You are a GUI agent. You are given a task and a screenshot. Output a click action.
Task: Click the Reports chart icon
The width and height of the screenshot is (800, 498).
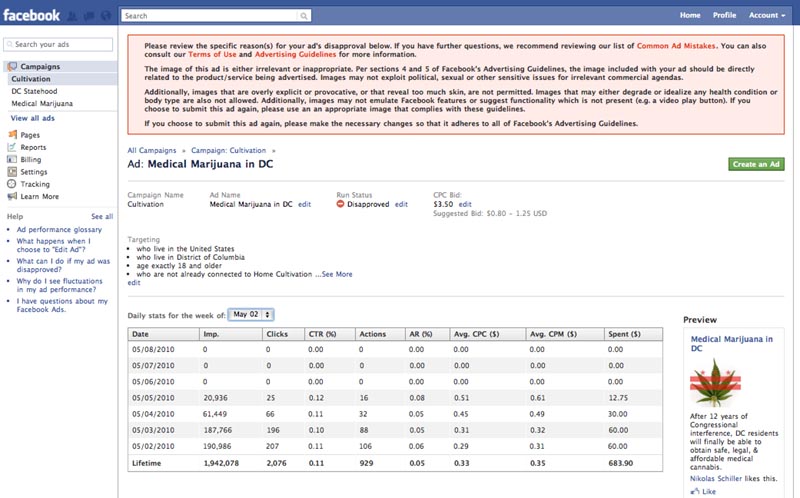click(x=12, y=147)
